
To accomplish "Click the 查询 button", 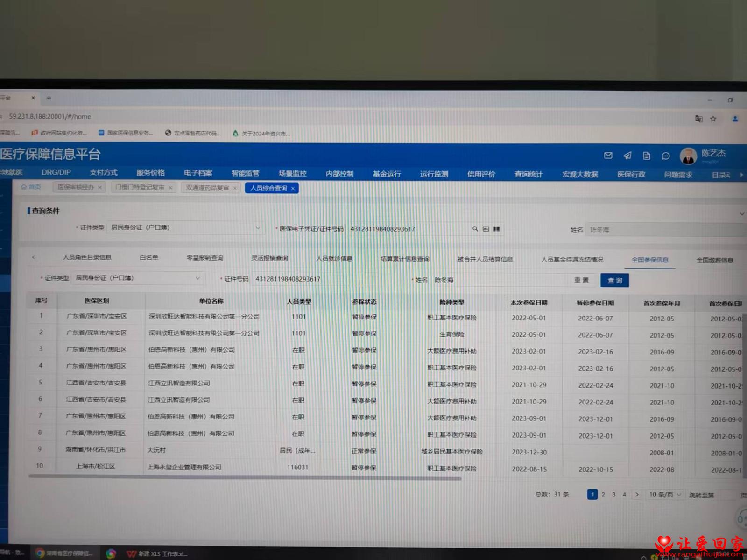I will coord(614,280).
